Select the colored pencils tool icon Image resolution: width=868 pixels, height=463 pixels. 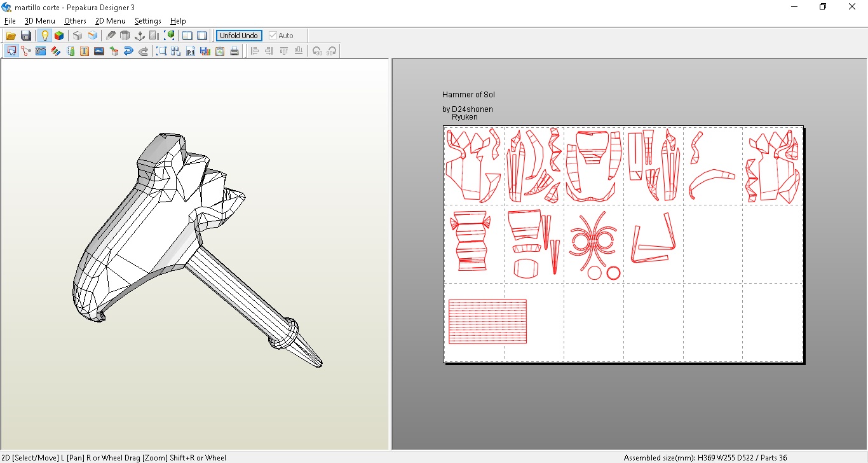click(55, 51)
